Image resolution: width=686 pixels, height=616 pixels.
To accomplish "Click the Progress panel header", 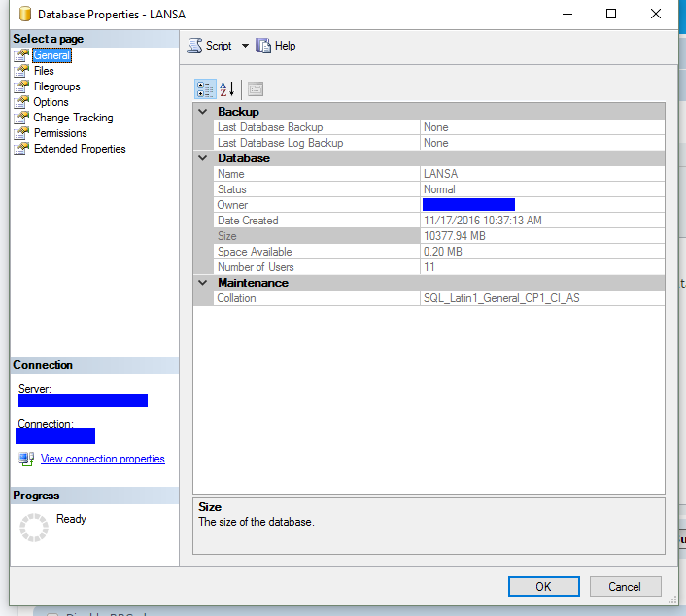I will (x=94, y=496).
